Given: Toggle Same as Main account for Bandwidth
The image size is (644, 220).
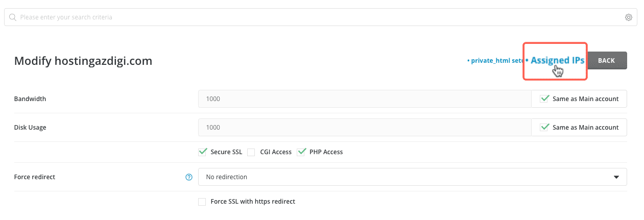Looking at the screenshot, I should (545, 99).
